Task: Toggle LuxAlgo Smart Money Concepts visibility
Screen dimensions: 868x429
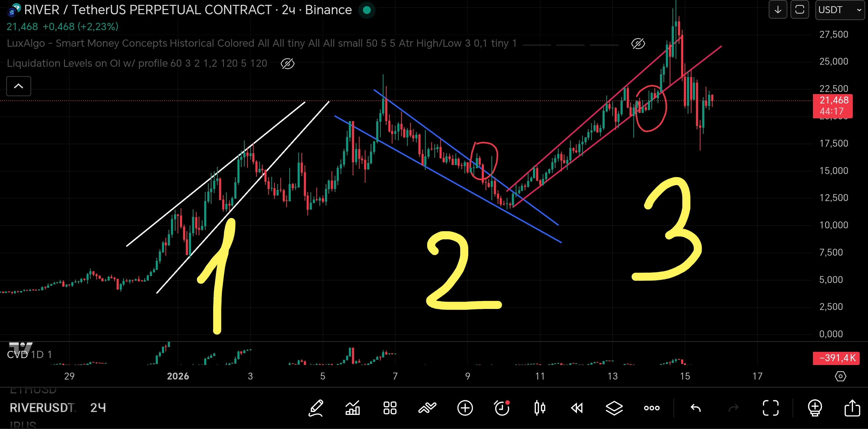Action: click(x=638, y=44)
